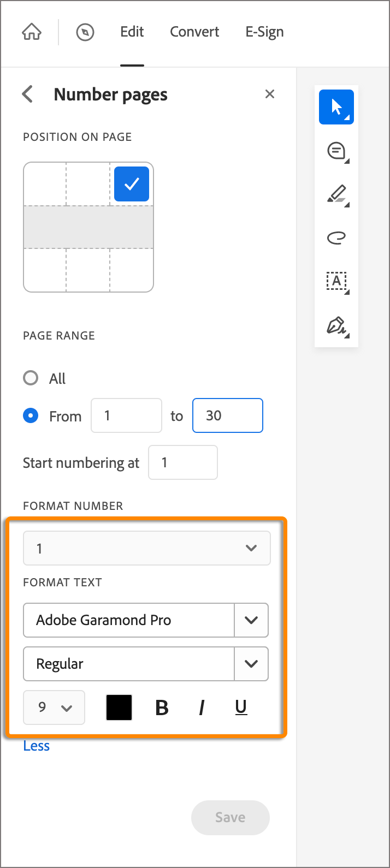
Task: Open the Add comment tool
Action: point(336,151)
